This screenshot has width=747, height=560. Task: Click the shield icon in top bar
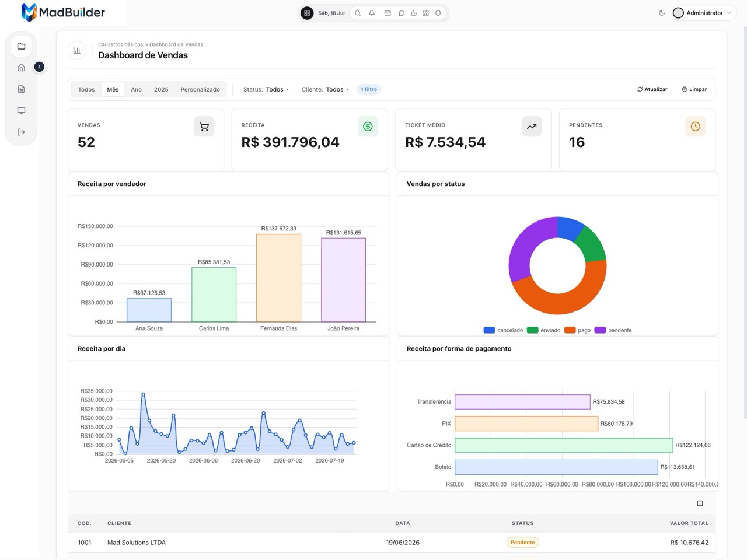pos(438,13)
